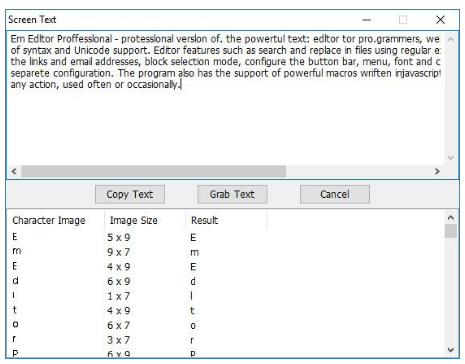465x364 pixels.
Task: Cancel the Screen Text dialog
Action: (x=335, y=194)
